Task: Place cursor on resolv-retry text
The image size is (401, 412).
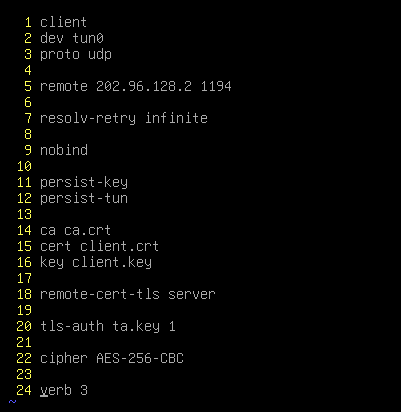Action: [88, 119]
